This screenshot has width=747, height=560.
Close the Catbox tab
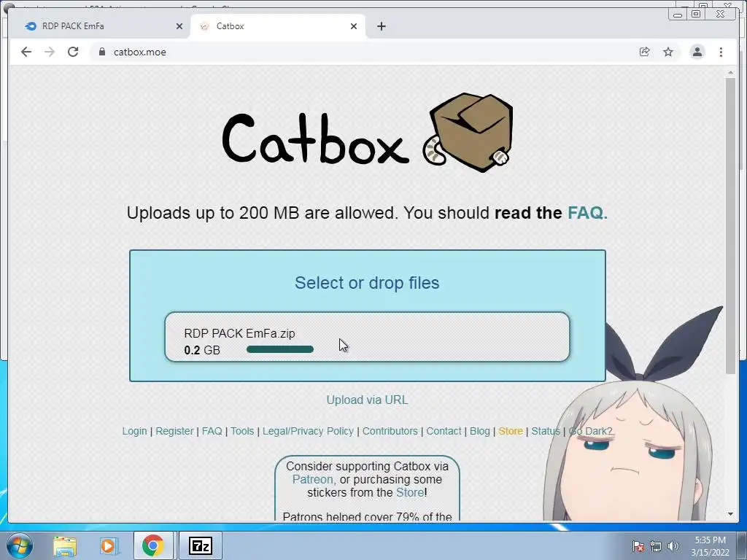tap(354, 26)
